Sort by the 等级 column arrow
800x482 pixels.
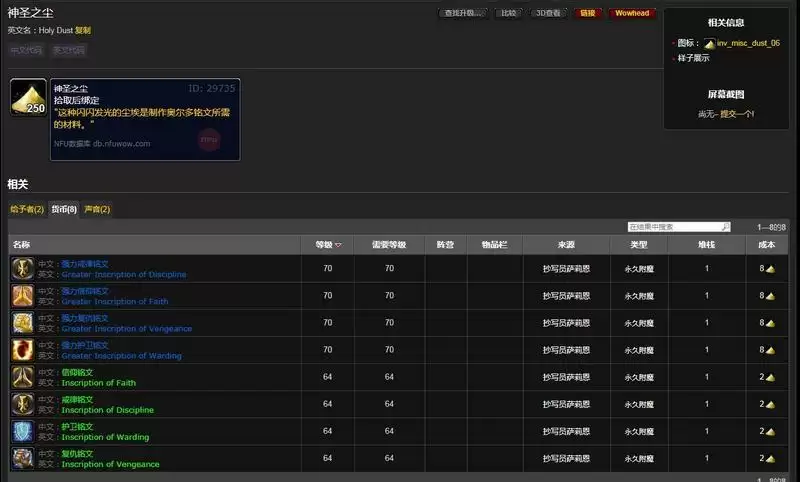[x=338, y=245]
